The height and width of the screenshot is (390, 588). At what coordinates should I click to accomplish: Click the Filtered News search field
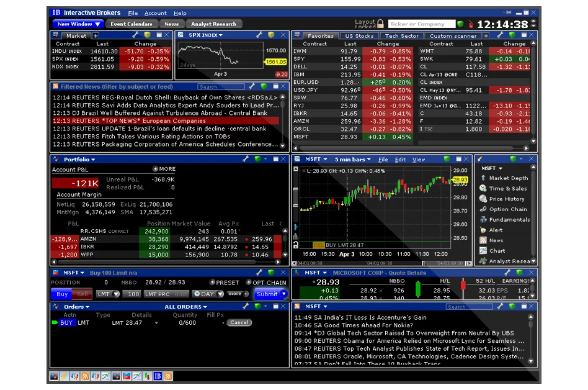(x=221, y=87)
